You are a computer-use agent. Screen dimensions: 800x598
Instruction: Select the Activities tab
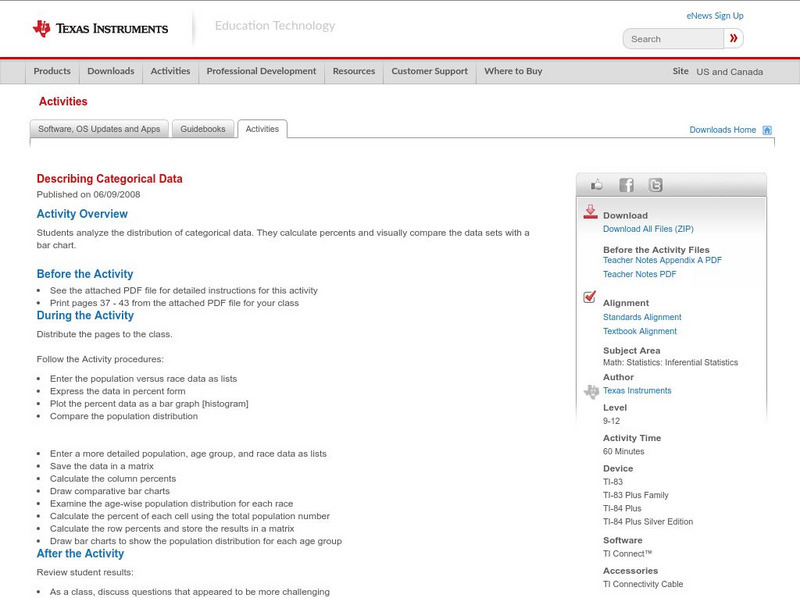tap(262, 129)
